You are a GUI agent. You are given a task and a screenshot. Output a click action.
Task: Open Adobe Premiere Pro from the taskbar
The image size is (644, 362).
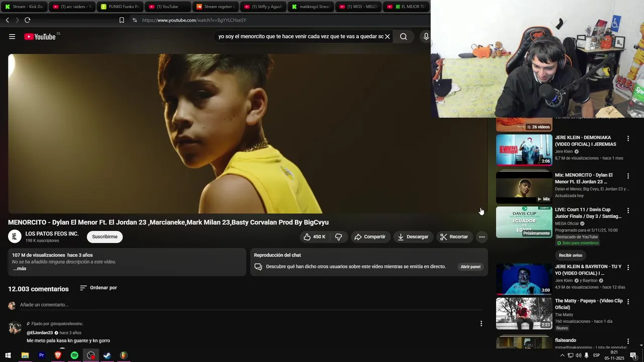[42, 355]
